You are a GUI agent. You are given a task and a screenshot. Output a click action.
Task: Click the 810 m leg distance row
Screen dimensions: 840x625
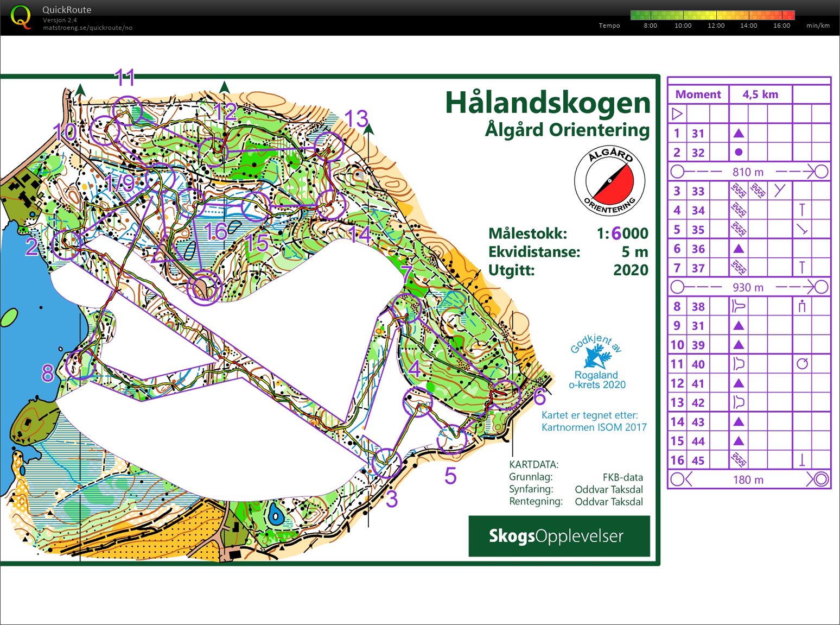pyautogui.click(x=748, y=171)
